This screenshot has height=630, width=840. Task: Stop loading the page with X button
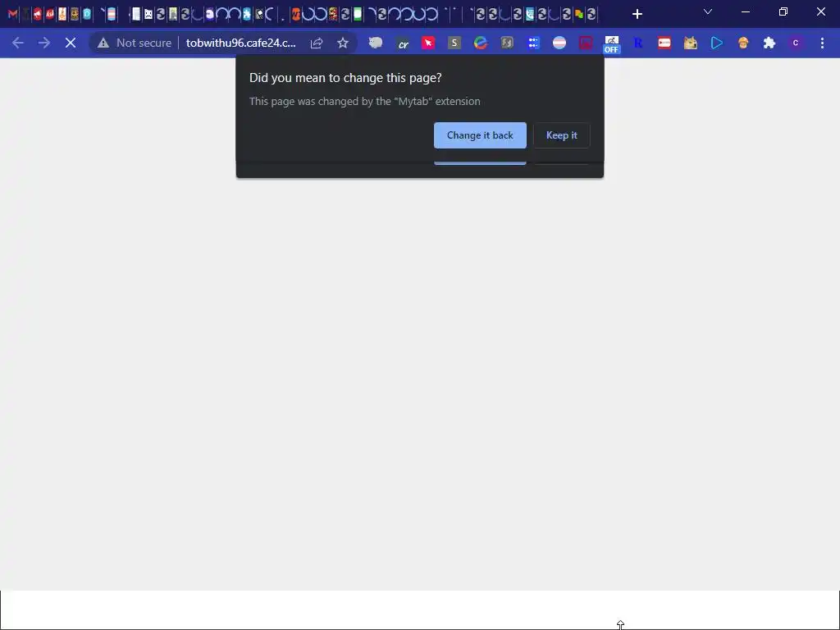[71, 43]
